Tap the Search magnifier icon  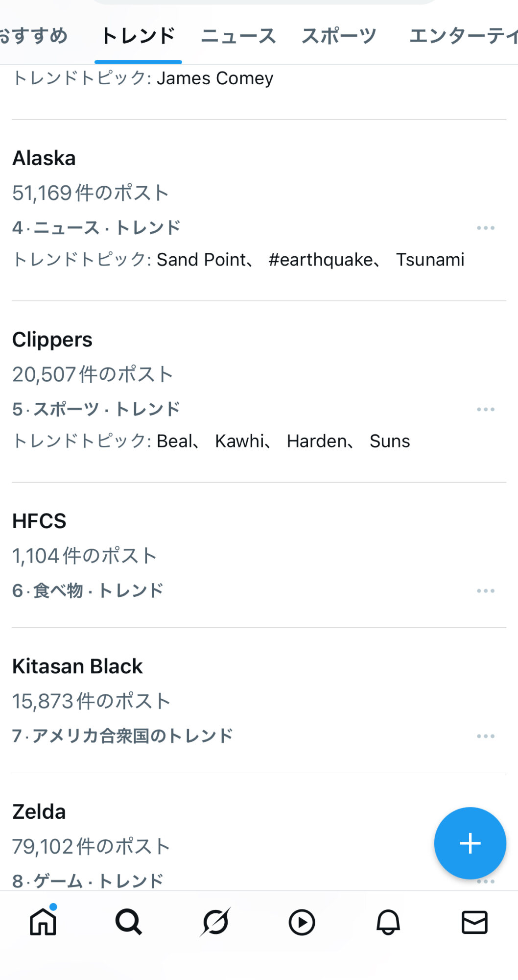[x=129, y=922]
